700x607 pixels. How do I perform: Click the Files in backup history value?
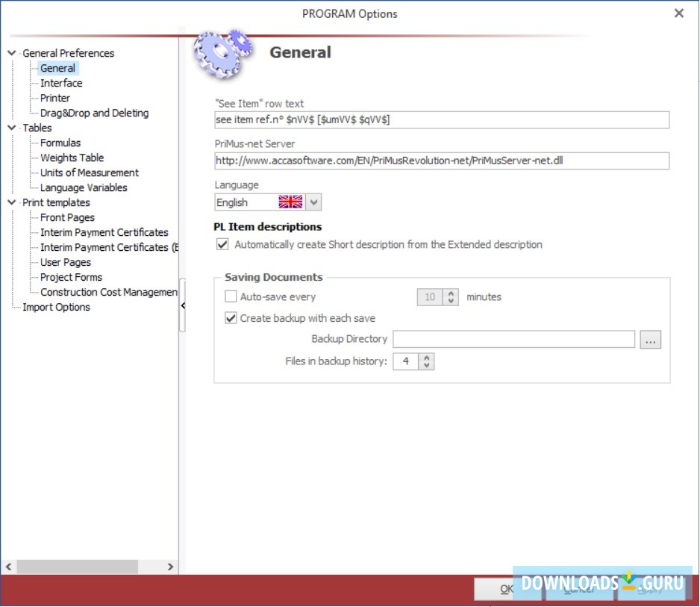click(405, 361)
